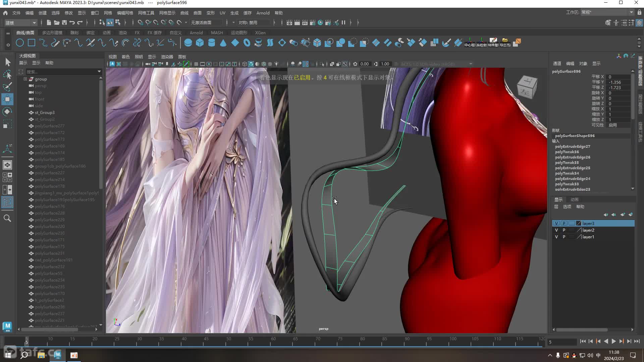Open the 编辑网格 menu

coord(125,13)
